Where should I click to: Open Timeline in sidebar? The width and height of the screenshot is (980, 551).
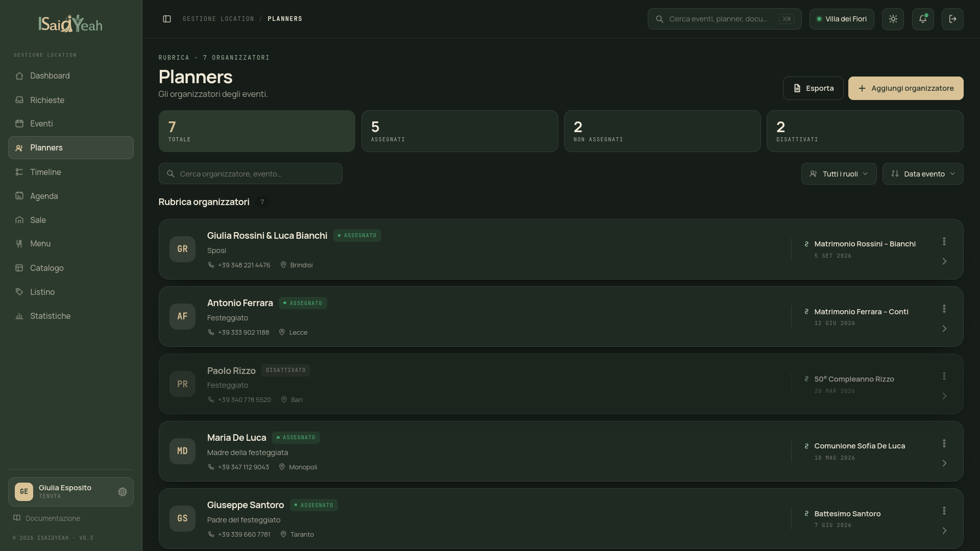pyautogui.click(x=71, y=172)
